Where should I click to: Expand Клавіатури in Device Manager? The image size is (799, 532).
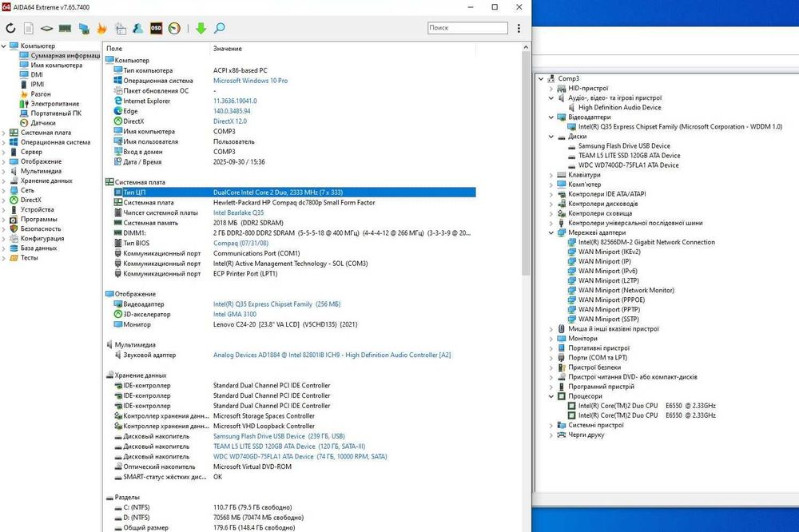click(551, 175)
